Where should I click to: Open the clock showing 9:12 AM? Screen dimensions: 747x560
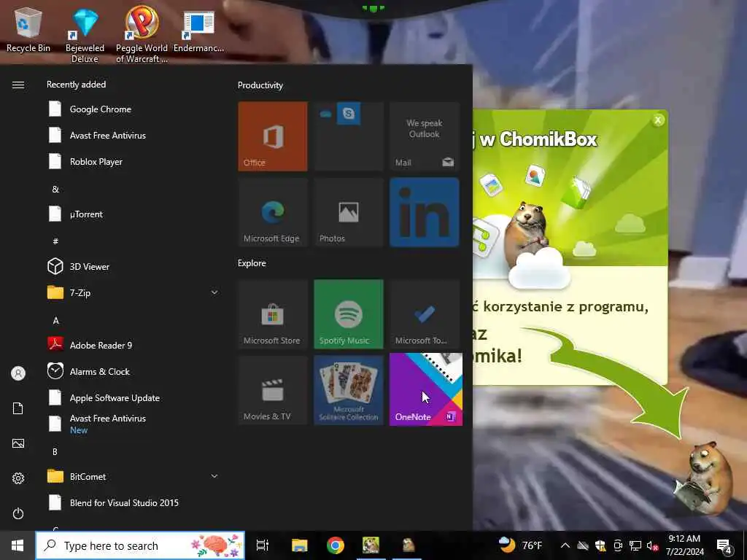coord(684,545)
